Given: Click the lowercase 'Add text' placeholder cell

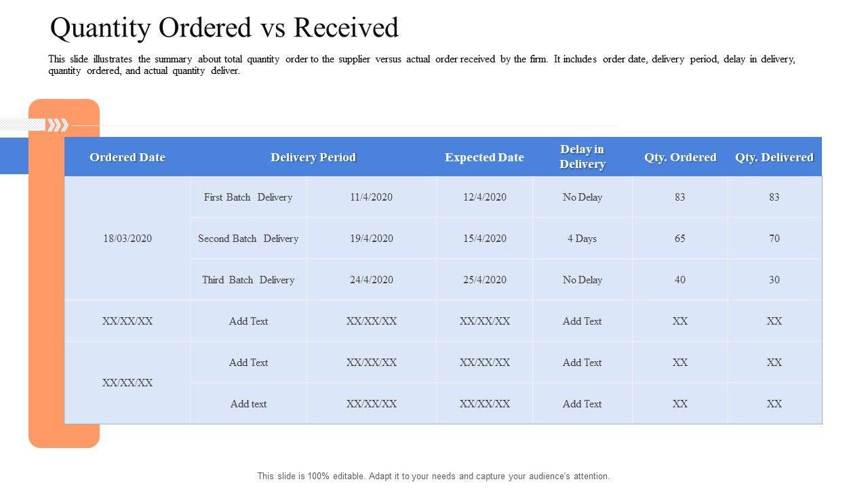Looking at the screenshot, I should click(x=248, y=404).
